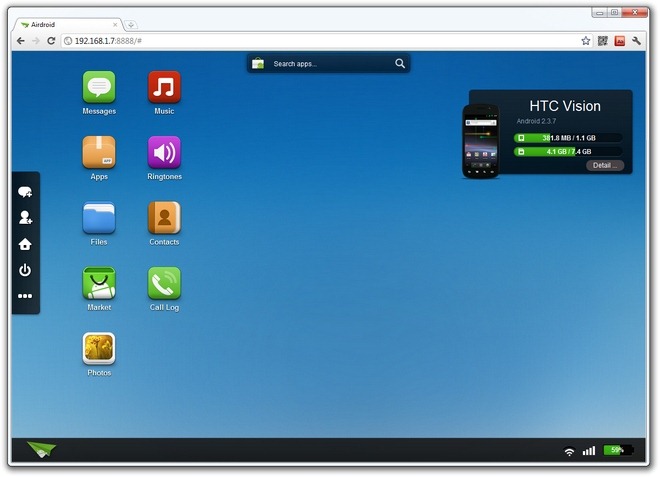
Task: Click the Detail button in device panel
Action: coord(605,165)
